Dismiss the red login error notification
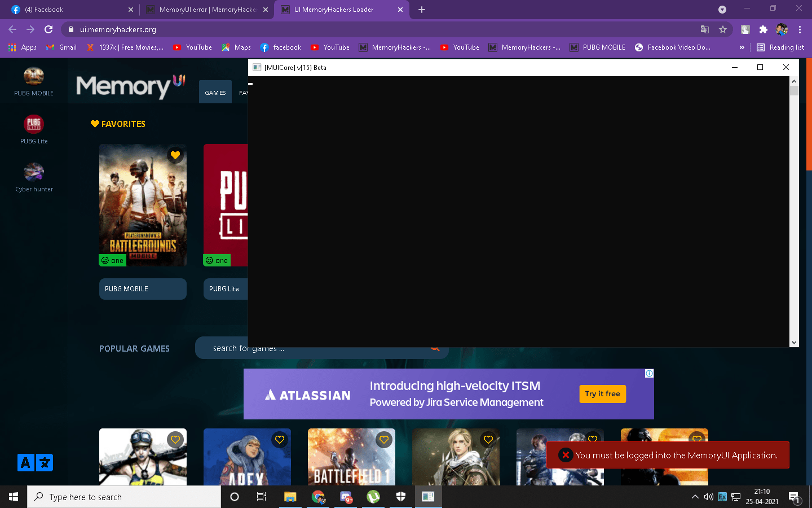This screenshot has width=812, height=508. [x=566, y=455]
